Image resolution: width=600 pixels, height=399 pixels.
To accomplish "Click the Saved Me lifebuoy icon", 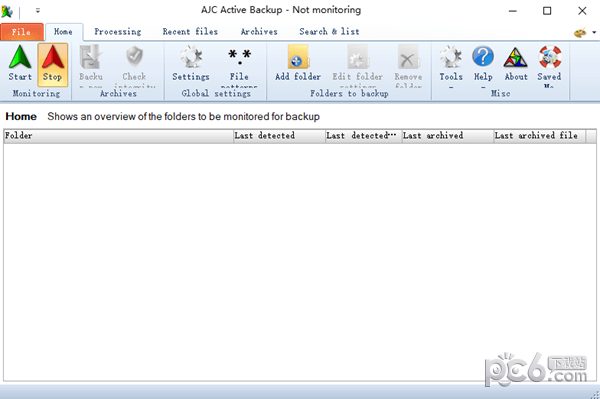I will coord(549,64).
